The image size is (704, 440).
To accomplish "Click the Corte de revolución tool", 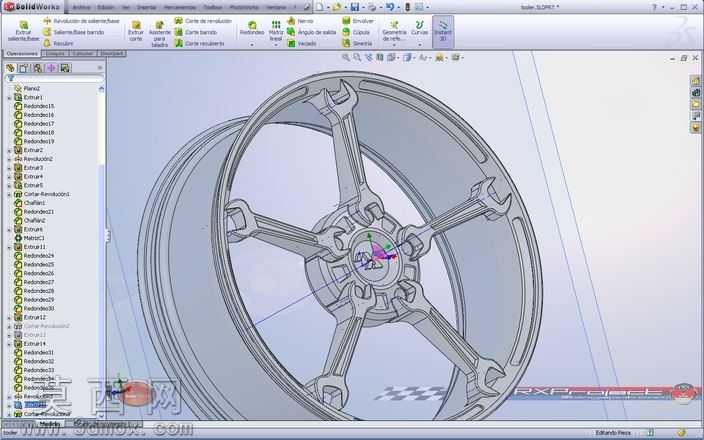I will click(x=203, y=21).
